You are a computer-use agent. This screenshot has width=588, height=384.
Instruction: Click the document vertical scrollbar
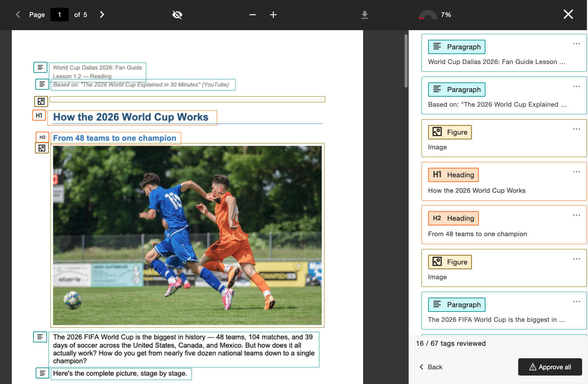[406, 61]
